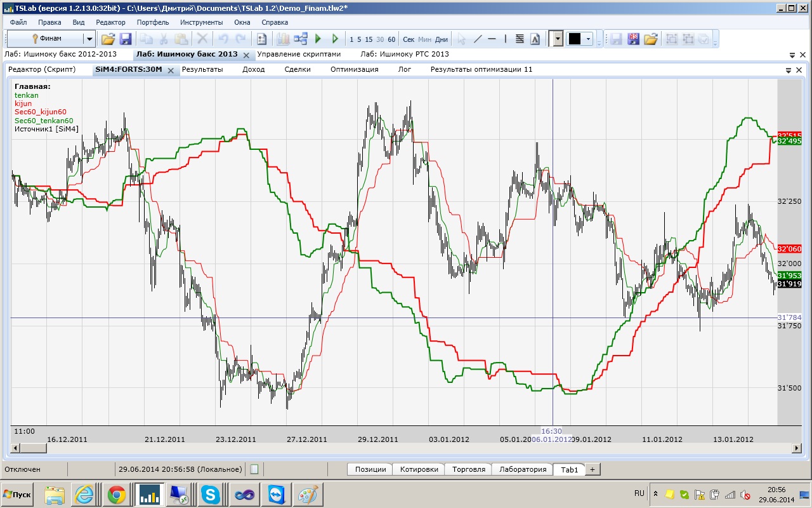
Task: Open the line style dropdown
Action: [558, 39]
